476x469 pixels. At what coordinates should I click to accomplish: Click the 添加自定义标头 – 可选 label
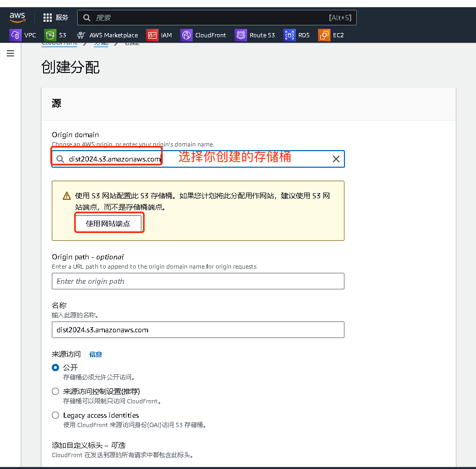pos(89,445)
